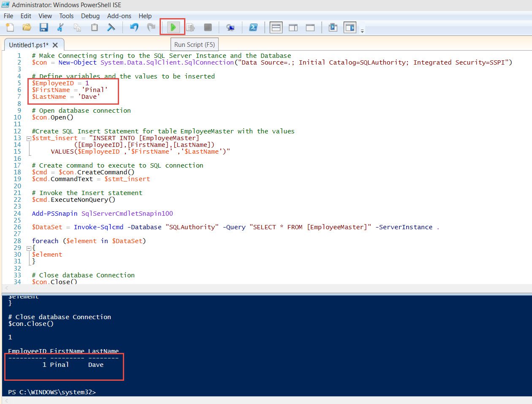This screenshot has width=532, height=404.
Task: Click the script pane horizontal scrollbar left arrow
Action: pos(6,288)
